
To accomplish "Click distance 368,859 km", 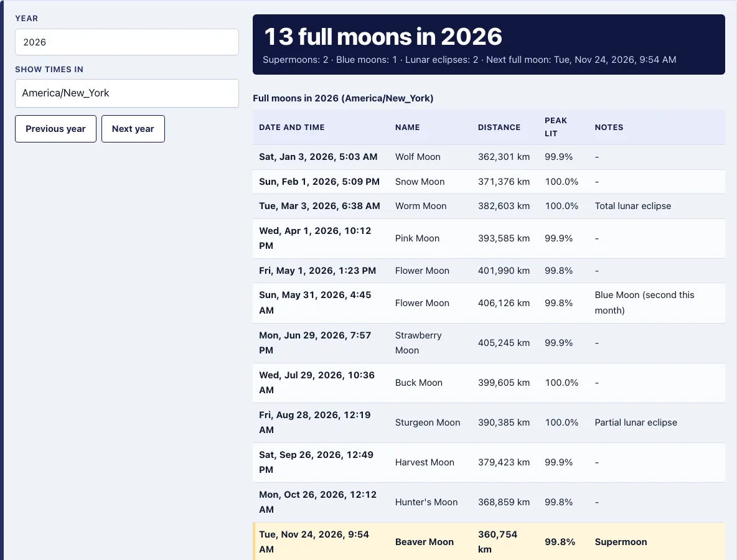I will [x=504, y=502].
